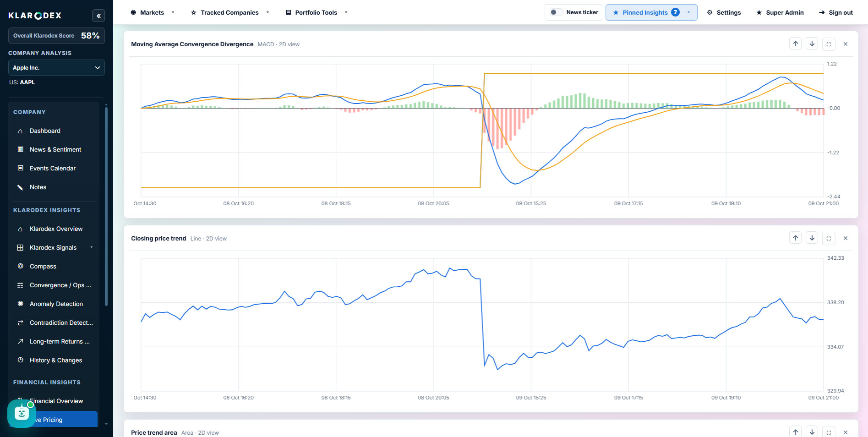Move Closing price trend panel down
Viewport: 868px width, 437px height.
point(812,238)
